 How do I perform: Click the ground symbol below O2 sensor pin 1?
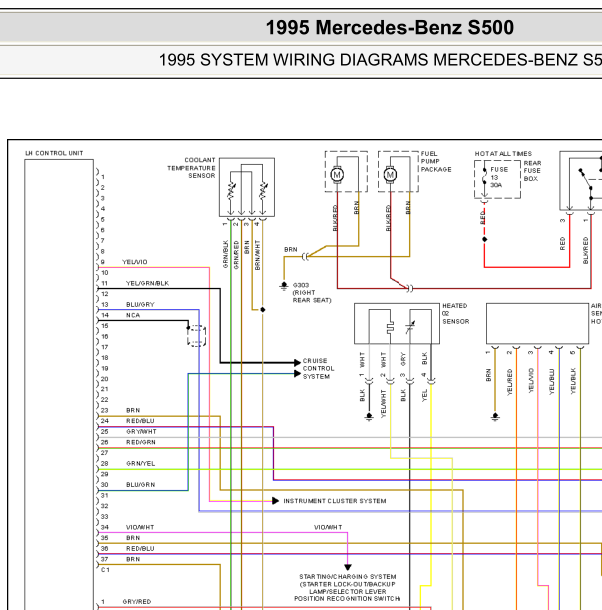coord(369,417)
